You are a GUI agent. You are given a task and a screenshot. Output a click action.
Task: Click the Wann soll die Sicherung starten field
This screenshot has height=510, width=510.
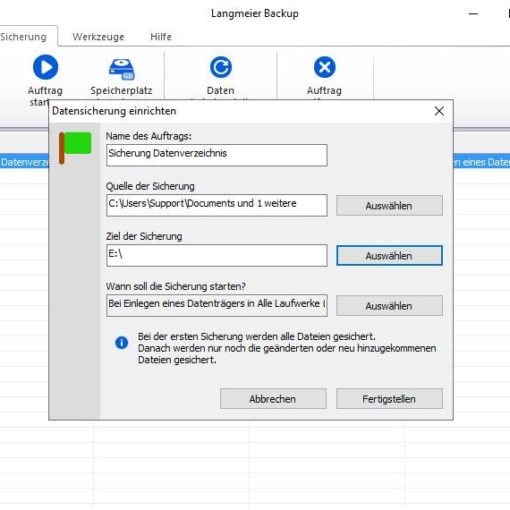(217, 305)
